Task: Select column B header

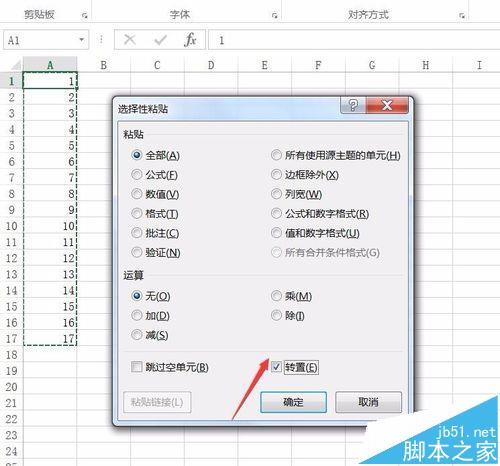Action: pyautogui.click(x=104, y=65)
